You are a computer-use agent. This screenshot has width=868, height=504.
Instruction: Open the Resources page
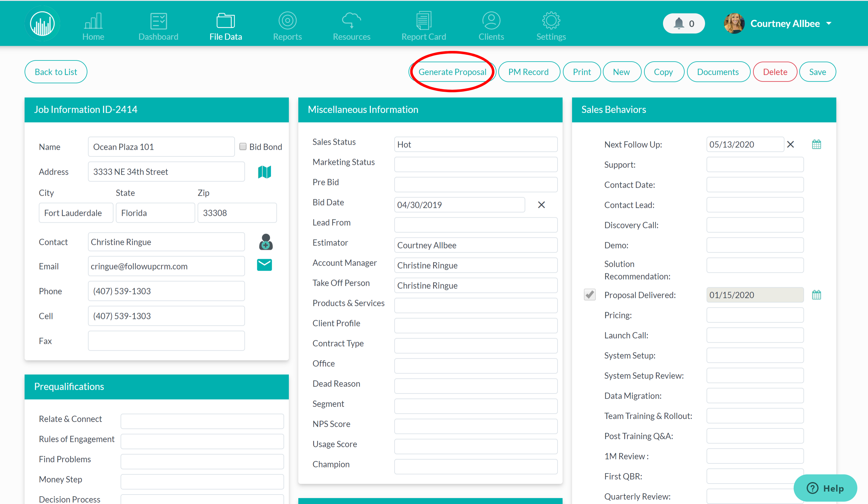[351, 26]
